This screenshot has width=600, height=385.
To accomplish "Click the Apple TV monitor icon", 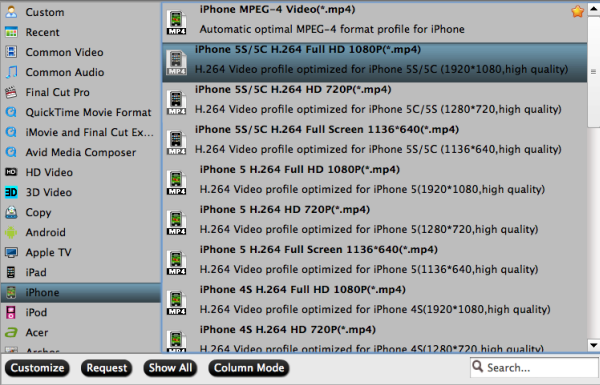I will (x=11, y=252).
